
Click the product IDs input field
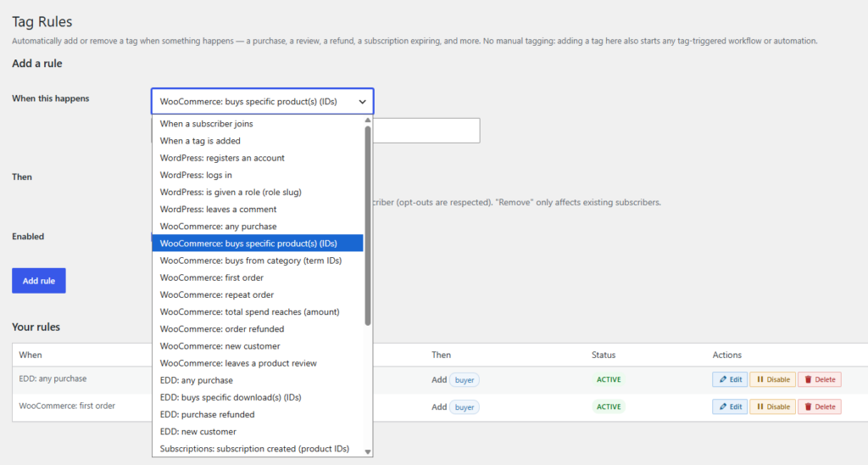click(x=426, y=131)
